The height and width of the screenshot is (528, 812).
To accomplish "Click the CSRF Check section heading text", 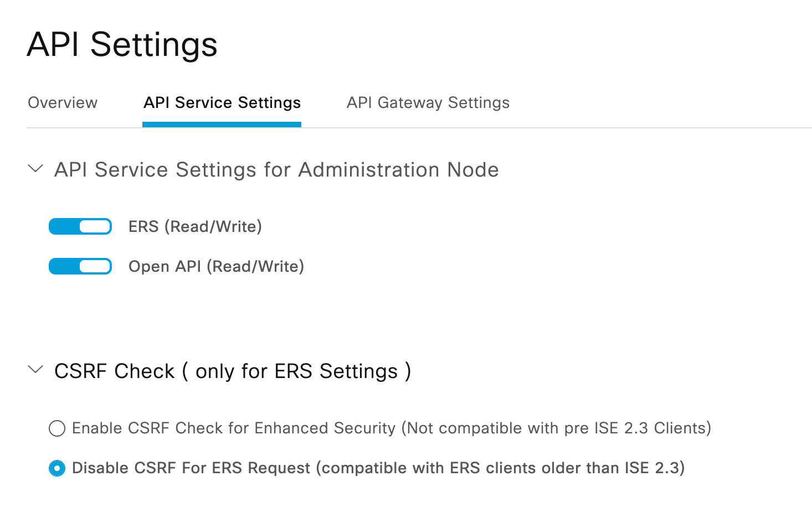I will pos(233,371).
